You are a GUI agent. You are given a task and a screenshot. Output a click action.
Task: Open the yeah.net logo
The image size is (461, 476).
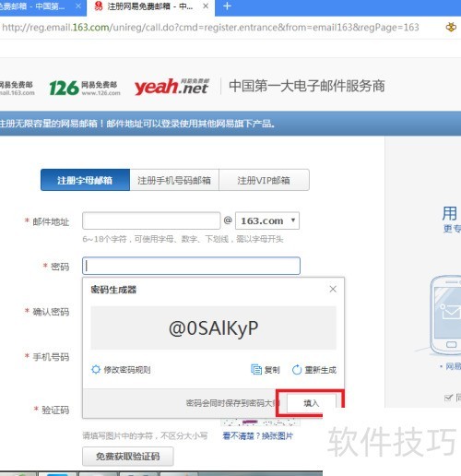(x=171, y=87)
